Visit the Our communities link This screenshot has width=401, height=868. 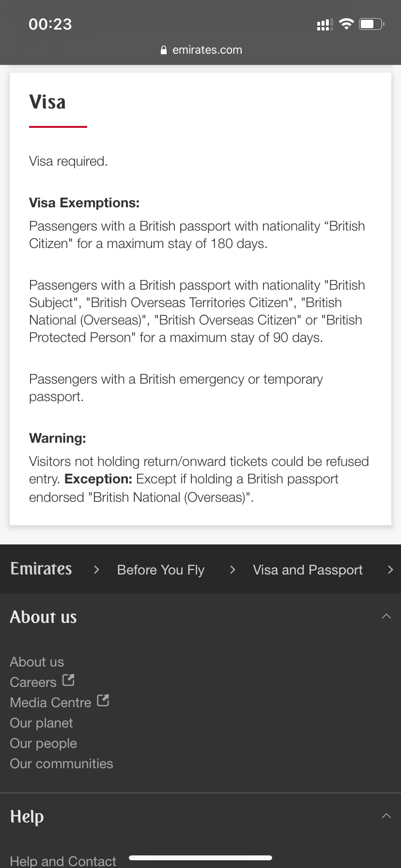click(x=62, y=763)
